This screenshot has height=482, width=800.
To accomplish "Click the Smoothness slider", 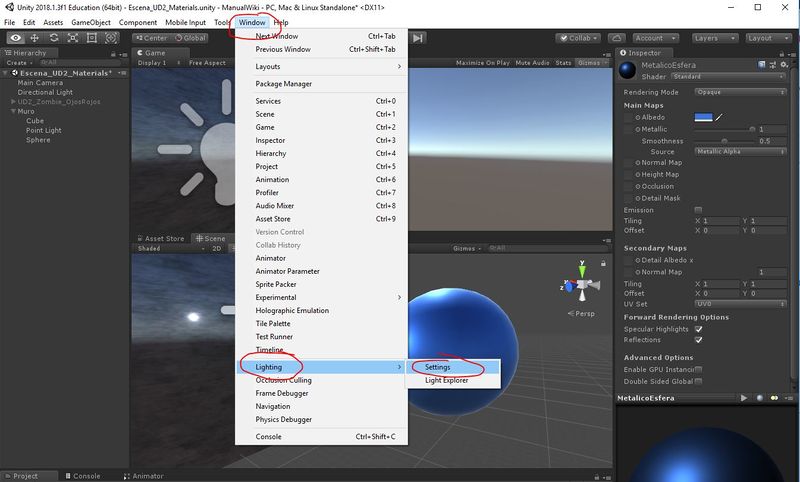I will (x=725, y=141).
